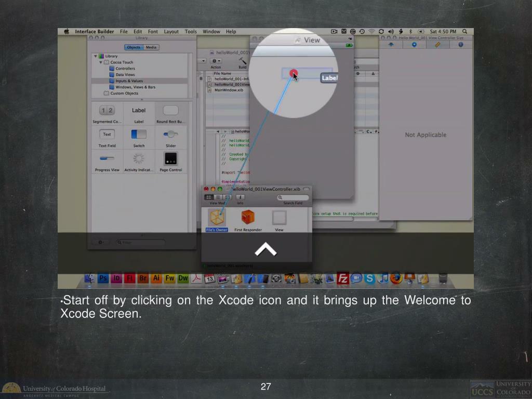Pick the Progress View object
Image resolution: width=532 pixels, height=399 pixels.
click(x=107, y=162)
